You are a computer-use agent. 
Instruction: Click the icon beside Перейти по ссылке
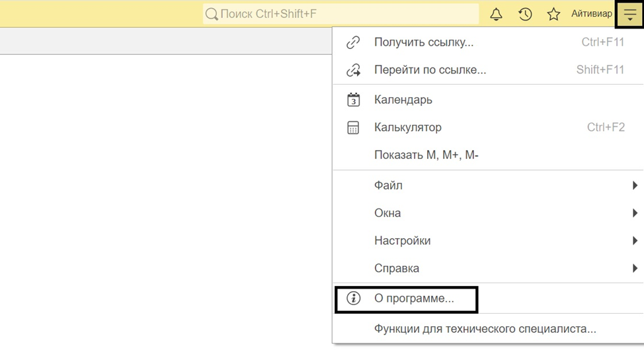(354, 69)
